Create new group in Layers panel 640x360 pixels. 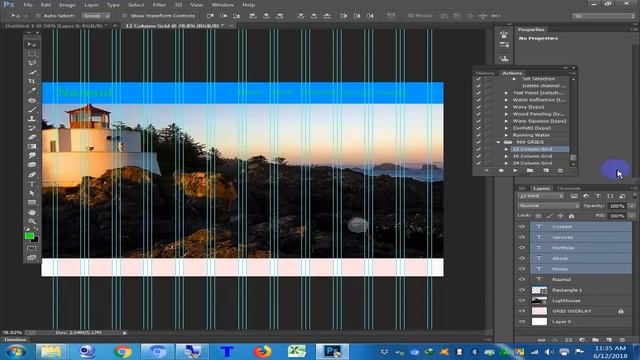click(595, 340)
